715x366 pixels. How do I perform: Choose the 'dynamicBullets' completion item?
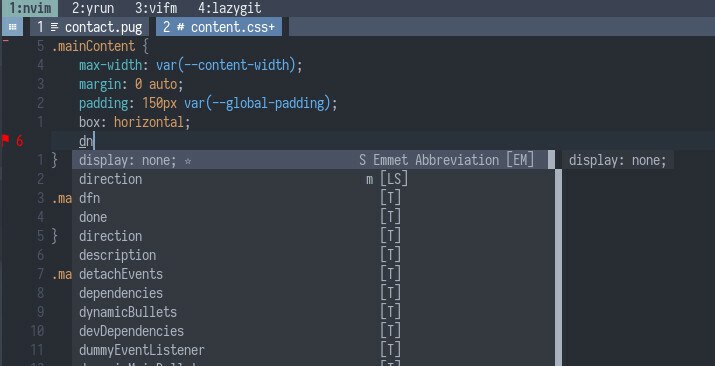pyautogui.click(x=313, y=312)
